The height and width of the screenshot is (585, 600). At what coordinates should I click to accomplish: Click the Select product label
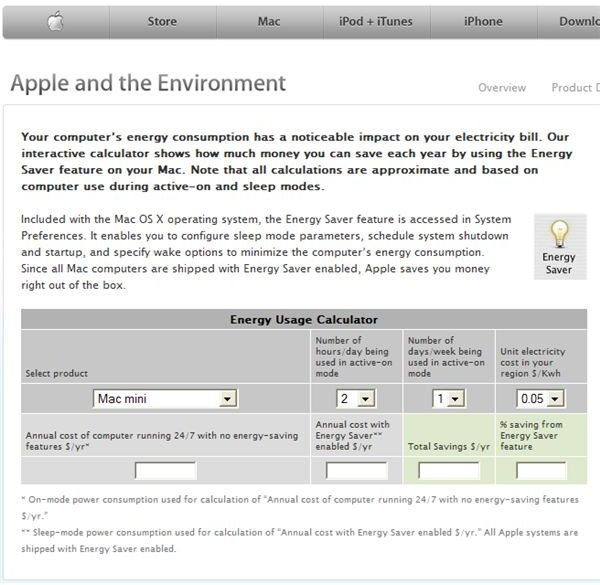[57, 373]
